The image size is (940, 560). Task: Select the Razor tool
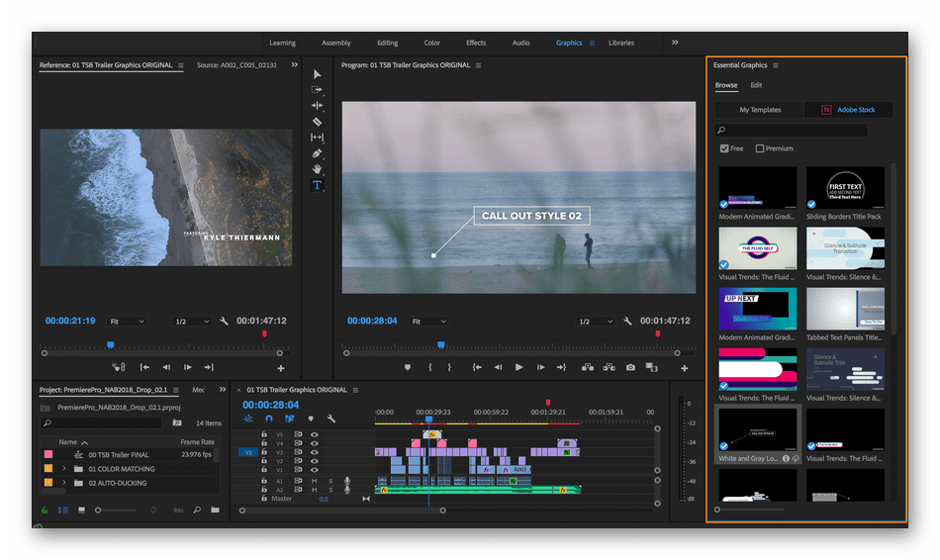[x=317, y=122]
